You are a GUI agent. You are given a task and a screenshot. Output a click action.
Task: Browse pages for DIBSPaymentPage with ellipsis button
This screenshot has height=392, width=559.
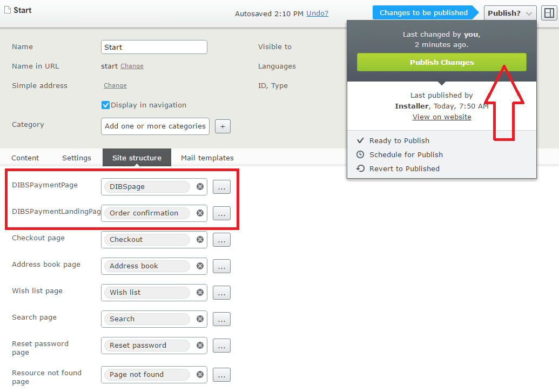tap(221, 187)
